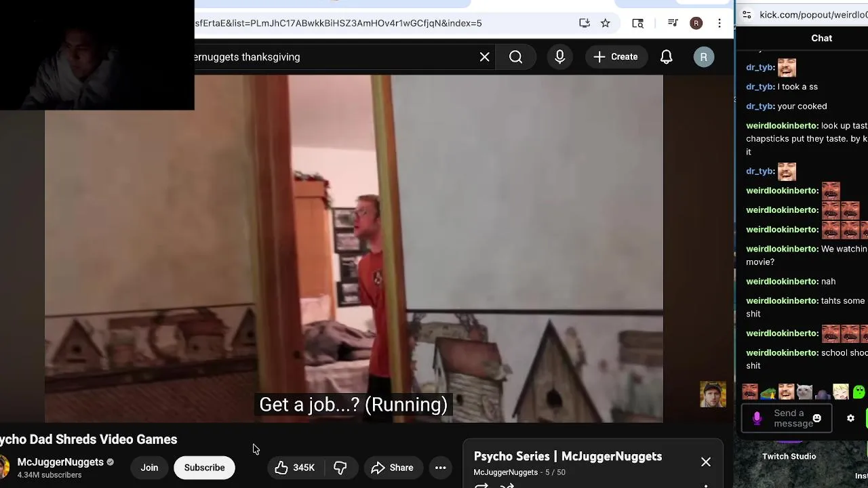The width and height of the screenshot is (868, 488).
Task: Dislike the video with thumbs down
Action: pos(340,468)
